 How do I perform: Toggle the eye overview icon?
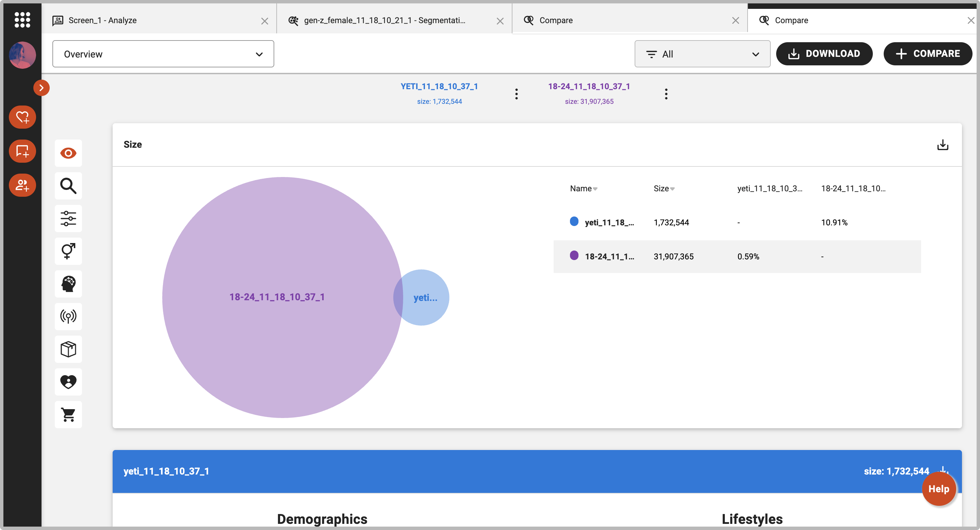coord(68,153)
